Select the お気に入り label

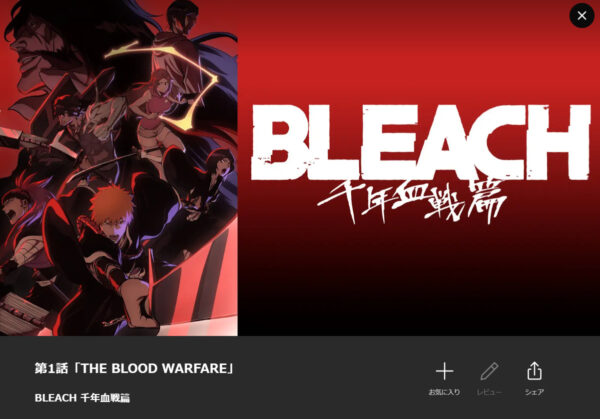pyautogui.click(x=444, y=392)
